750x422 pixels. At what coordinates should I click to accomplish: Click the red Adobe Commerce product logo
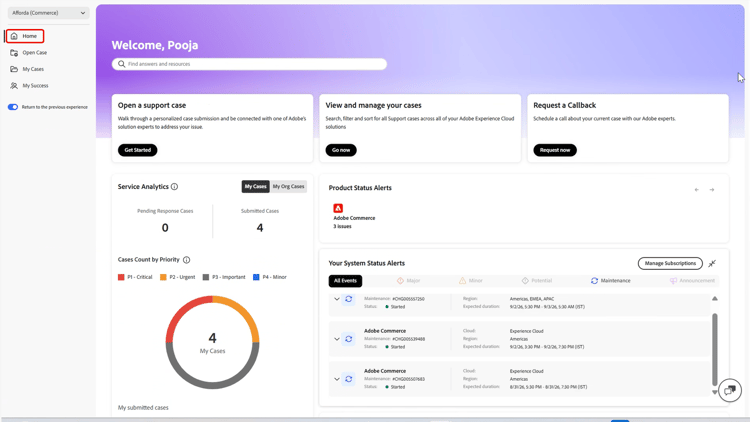click(x=338, y=208)
